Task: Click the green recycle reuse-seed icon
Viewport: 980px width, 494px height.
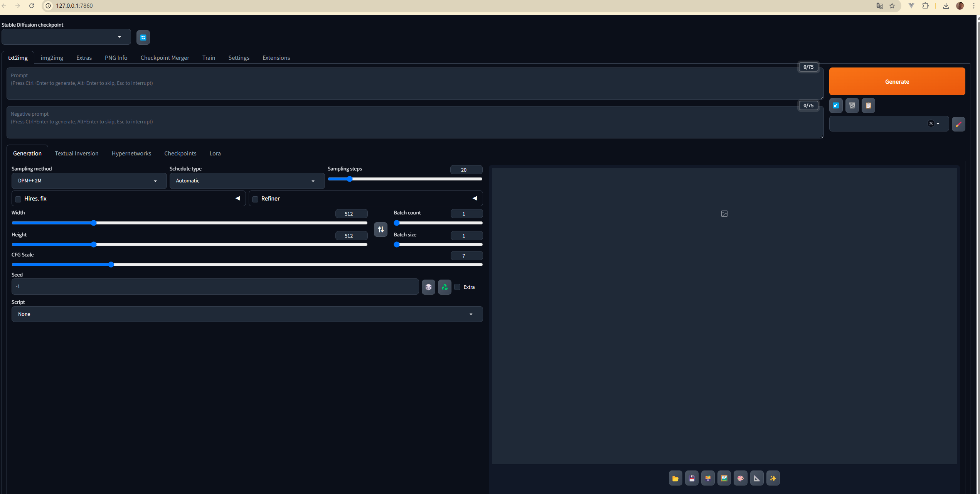Action: tap(445, 287)
